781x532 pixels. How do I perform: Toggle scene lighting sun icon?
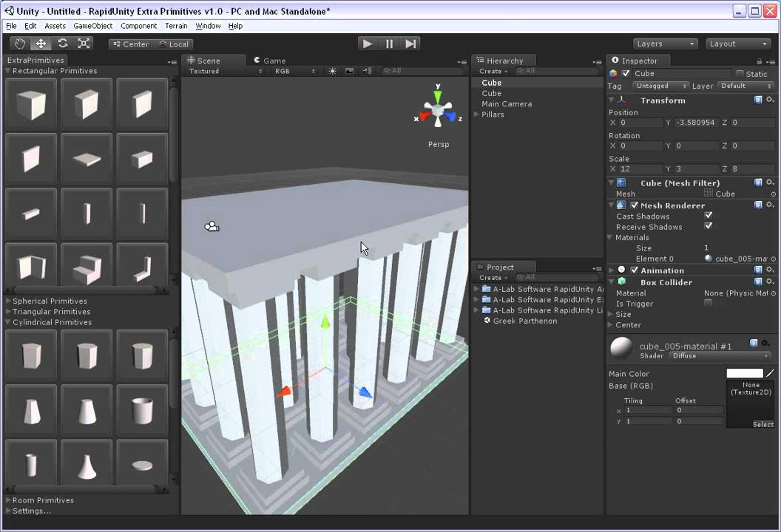(332, 71)
